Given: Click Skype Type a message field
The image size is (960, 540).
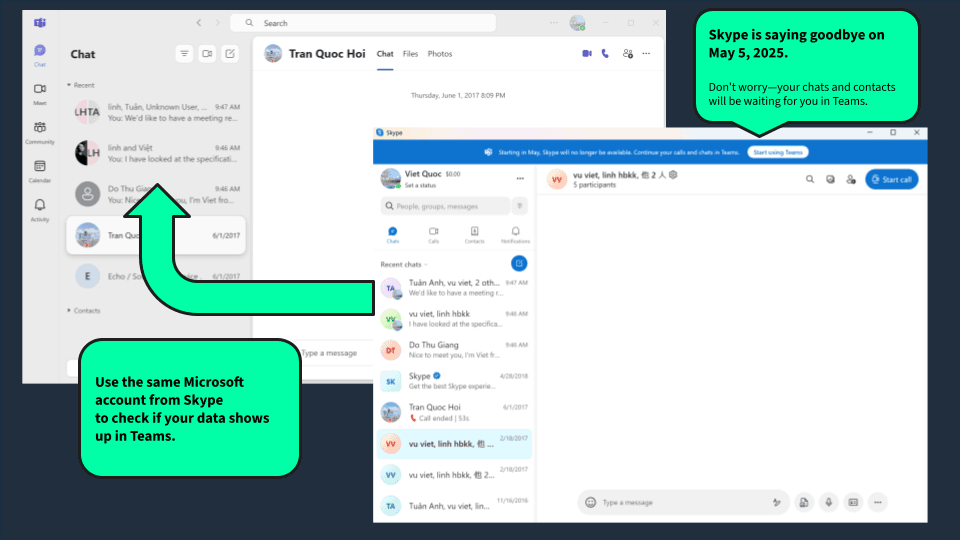Looking at the screenshot, I should point(684,503).
